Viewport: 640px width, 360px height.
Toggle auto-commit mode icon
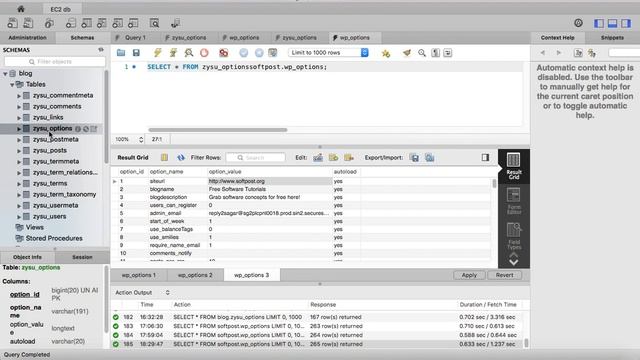coord(273,53)
